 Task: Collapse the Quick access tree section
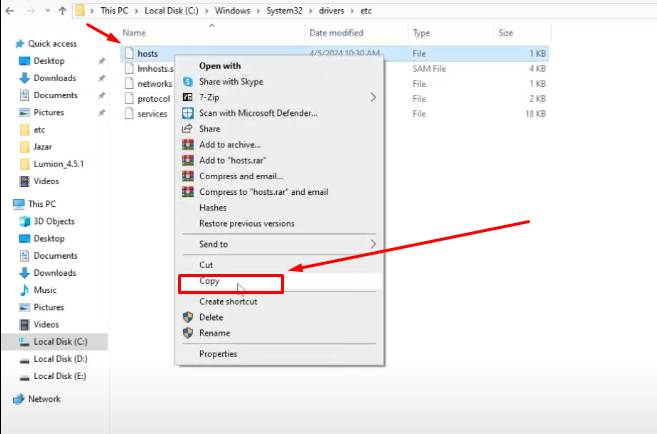7,44
